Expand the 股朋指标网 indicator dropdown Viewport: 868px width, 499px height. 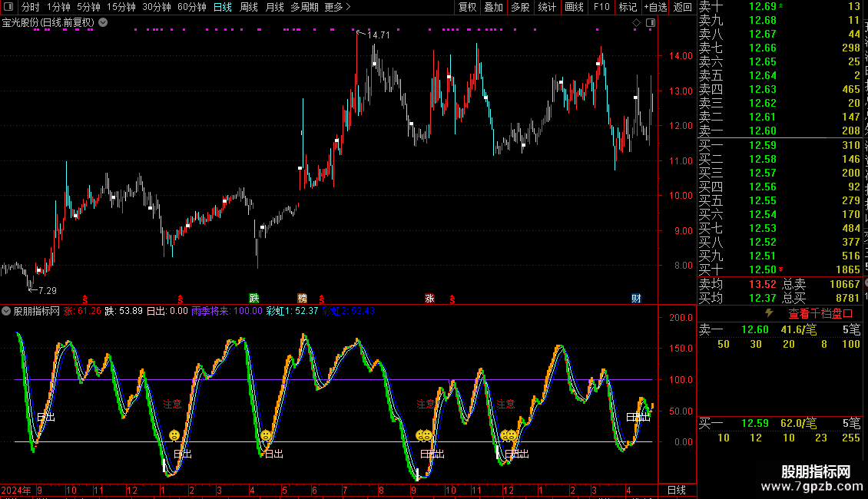coord(6,311)
